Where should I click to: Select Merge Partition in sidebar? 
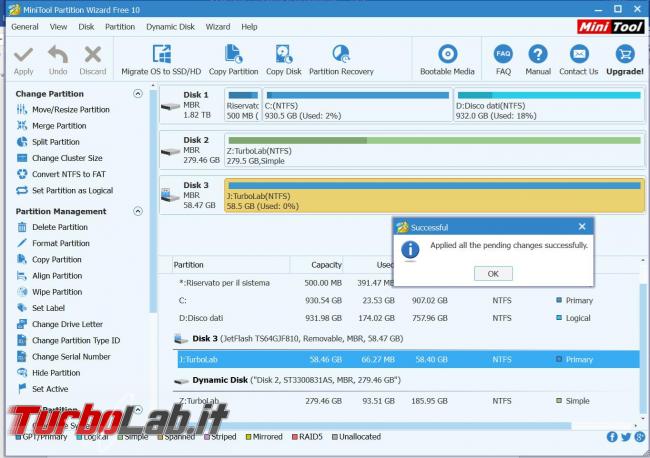pyautogui.click(x=51, y=126)
